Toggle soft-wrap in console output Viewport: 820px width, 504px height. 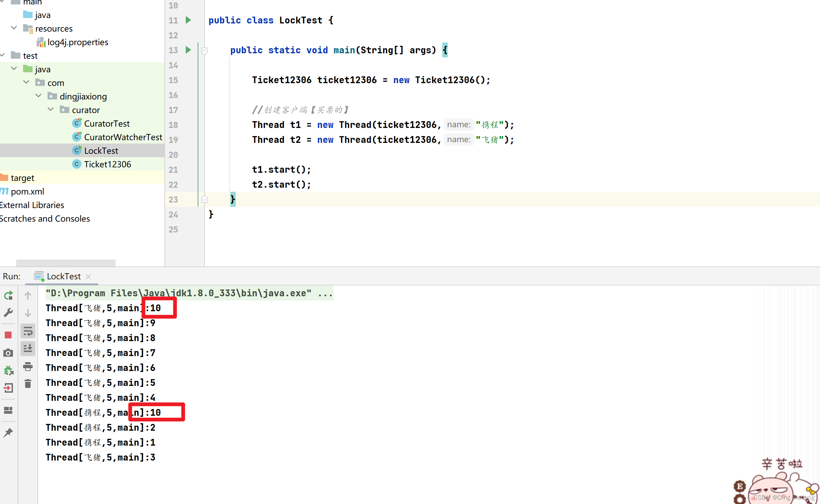point(28,331)
